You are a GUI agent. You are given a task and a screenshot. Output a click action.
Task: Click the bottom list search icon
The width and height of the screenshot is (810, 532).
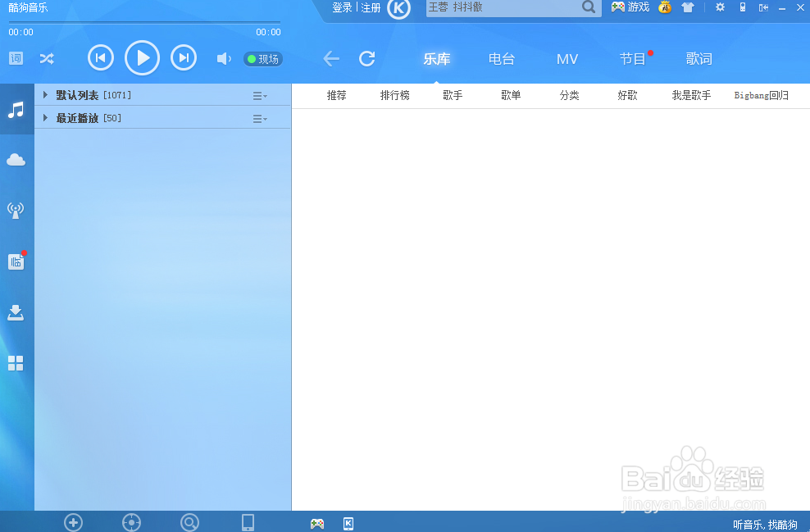pyautogui.click(x=189, y=523)
